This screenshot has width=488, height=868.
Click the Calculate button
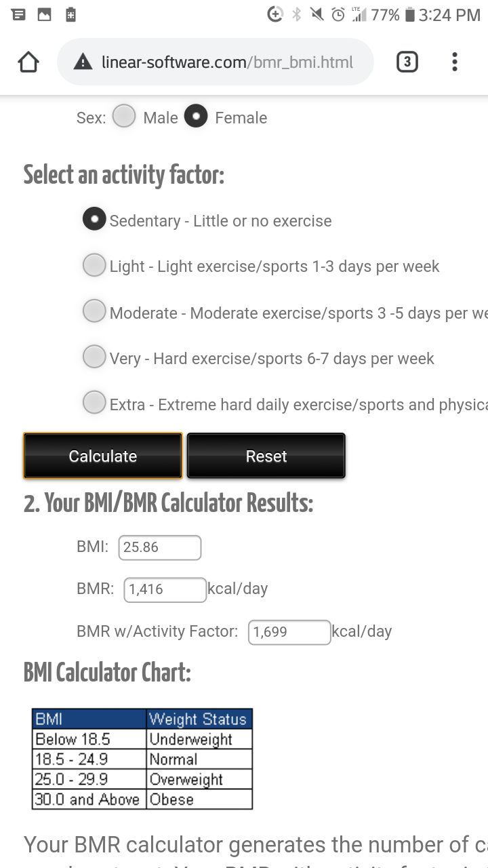[103, 456]
